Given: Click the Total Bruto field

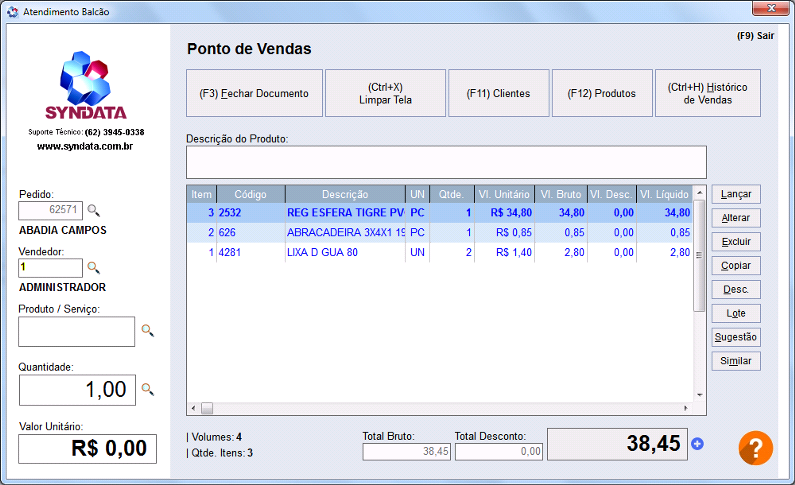Looking at the screenshot, I should click(406, 452).
